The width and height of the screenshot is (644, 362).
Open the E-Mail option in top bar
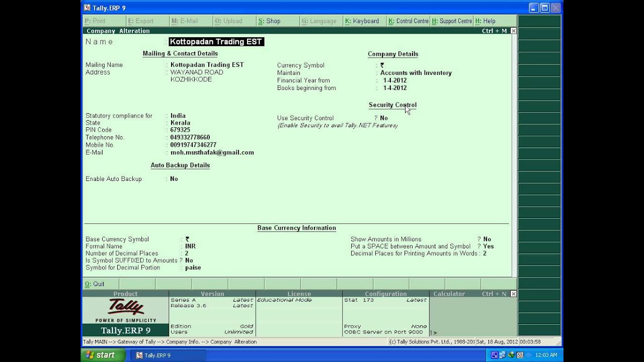coord(191,21)
